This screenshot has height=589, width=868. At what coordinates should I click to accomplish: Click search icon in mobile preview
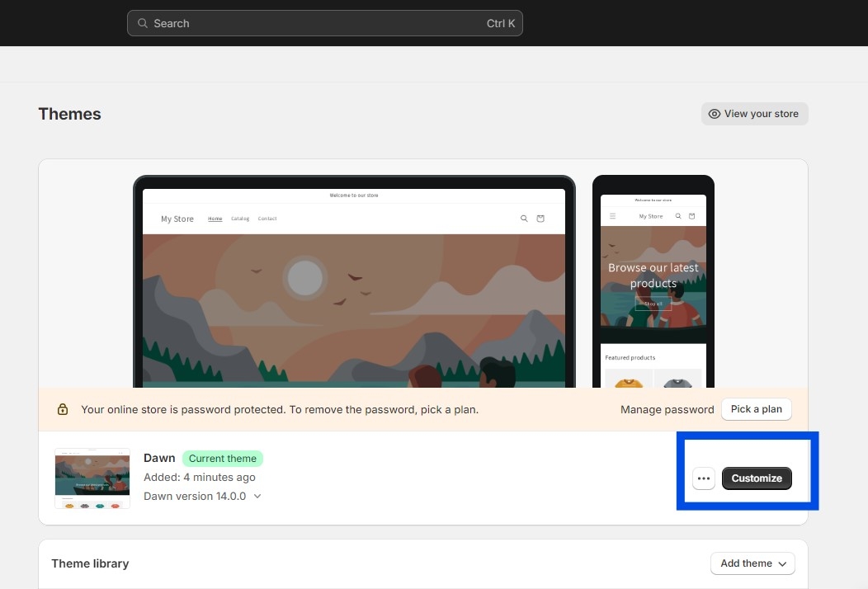pos(678,216)
